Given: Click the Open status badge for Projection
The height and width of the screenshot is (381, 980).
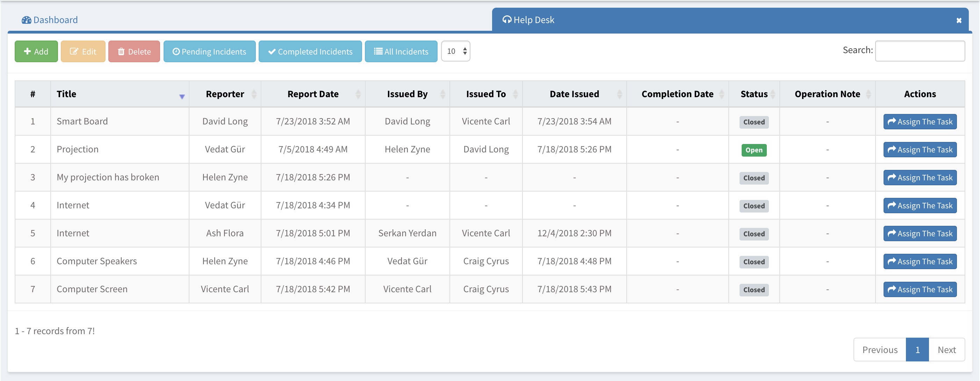Looking at the screenshot, I should (x=754, y=150).
